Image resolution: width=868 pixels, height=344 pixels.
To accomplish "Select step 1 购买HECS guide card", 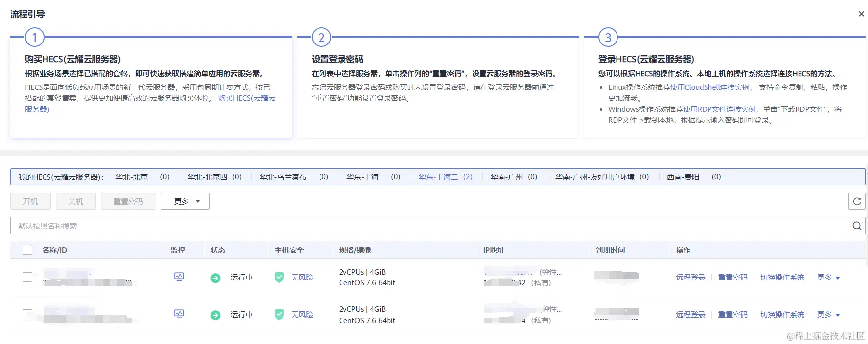I will (x=151, y=87).
